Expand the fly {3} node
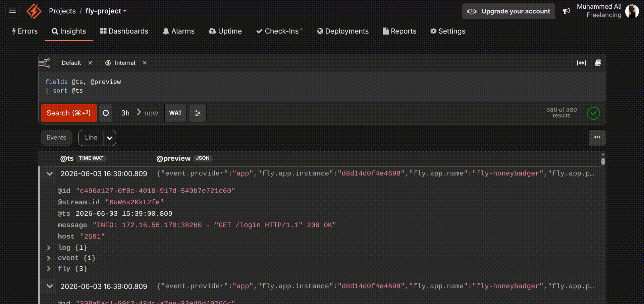Screen dimensions: 644x304 (x=49, y=268)
